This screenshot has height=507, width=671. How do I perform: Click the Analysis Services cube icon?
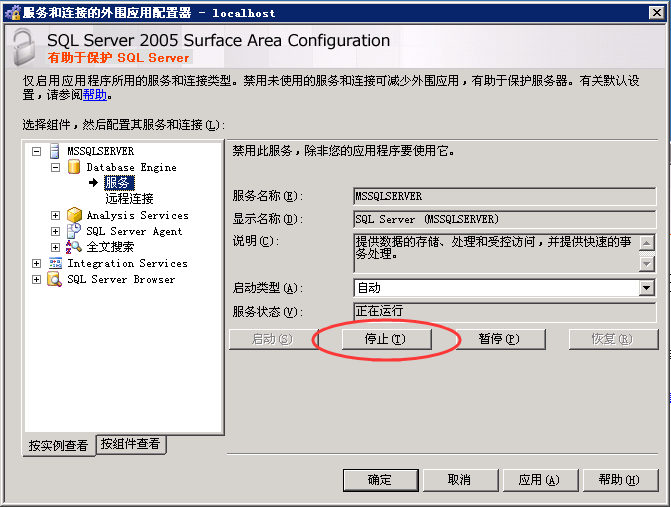(x=74, y=215)
